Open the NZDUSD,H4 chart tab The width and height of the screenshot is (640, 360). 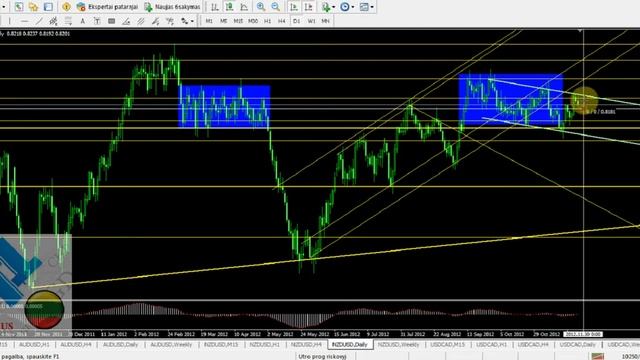[306, 344]
